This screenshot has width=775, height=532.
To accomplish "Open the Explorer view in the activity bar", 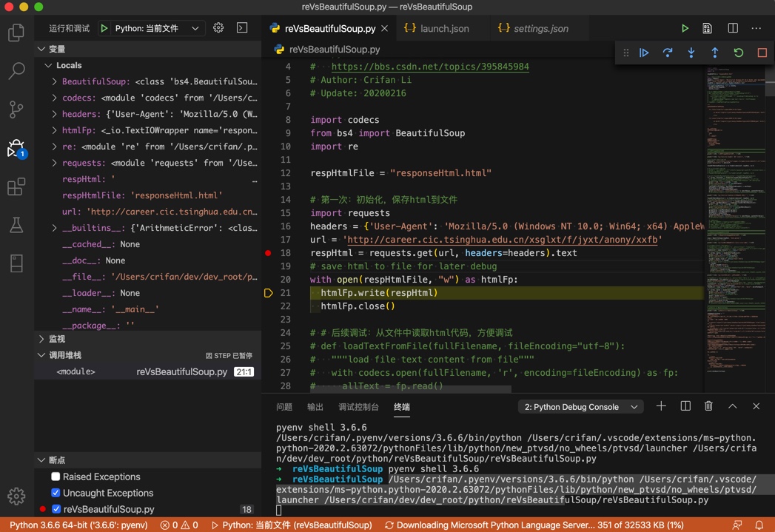I will pyautogui.click(x=16, y=33).
